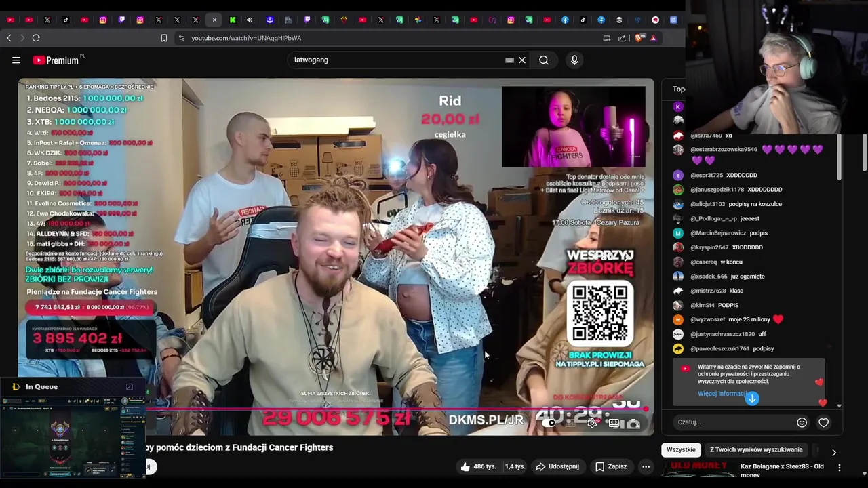Viewport: 868px width, 488px height.
Task: Close the active browser tab
Action: [214, 20]
